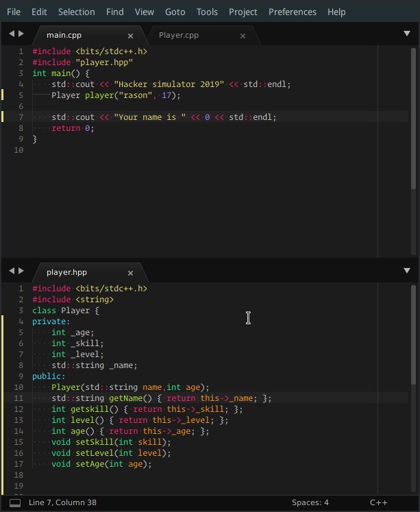The width and height of the screenshot is (420, 512).
Task: Toggle the side bar panel switcher icon
Action: tap(15, 503)
